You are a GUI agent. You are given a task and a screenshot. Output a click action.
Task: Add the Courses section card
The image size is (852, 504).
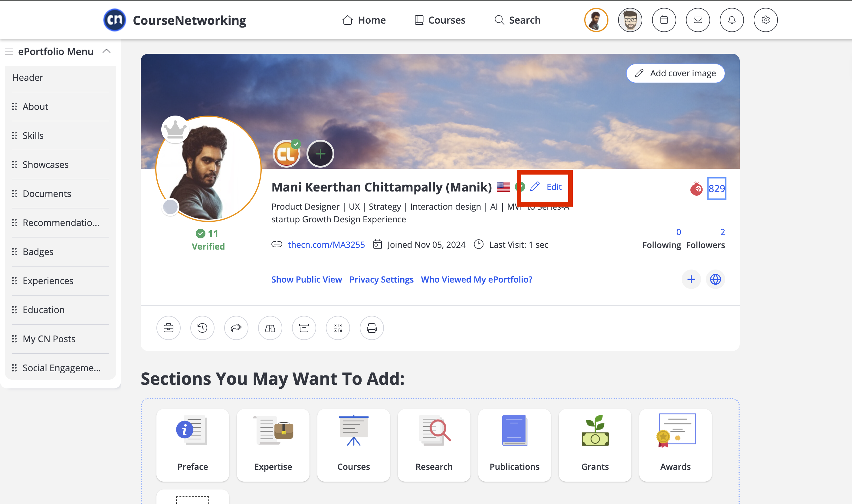coord(353,445)
